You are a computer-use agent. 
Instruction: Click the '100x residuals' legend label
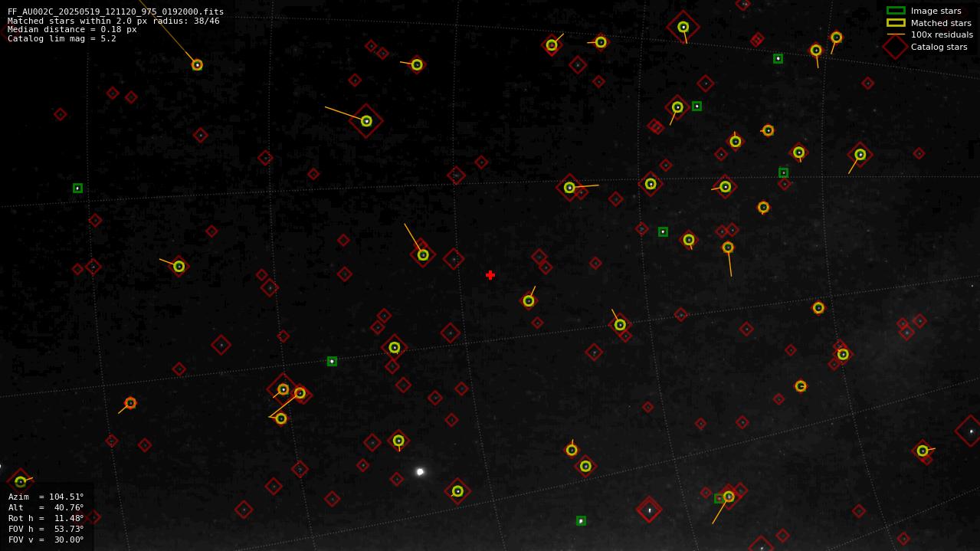point(942,34)
